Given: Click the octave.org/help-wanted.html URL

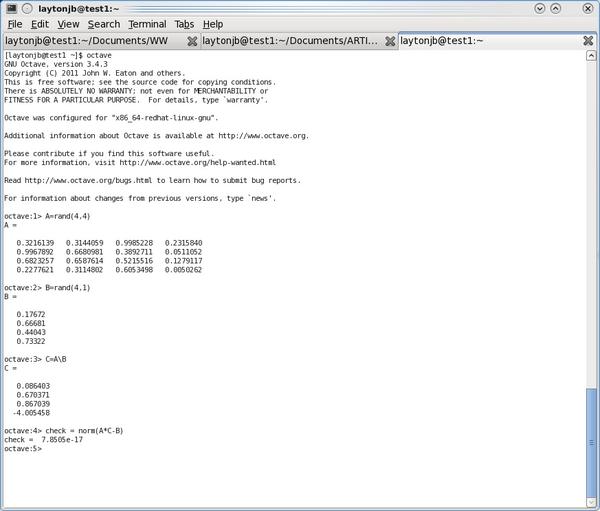Looking at the screenshot, I should pos(197,162).
